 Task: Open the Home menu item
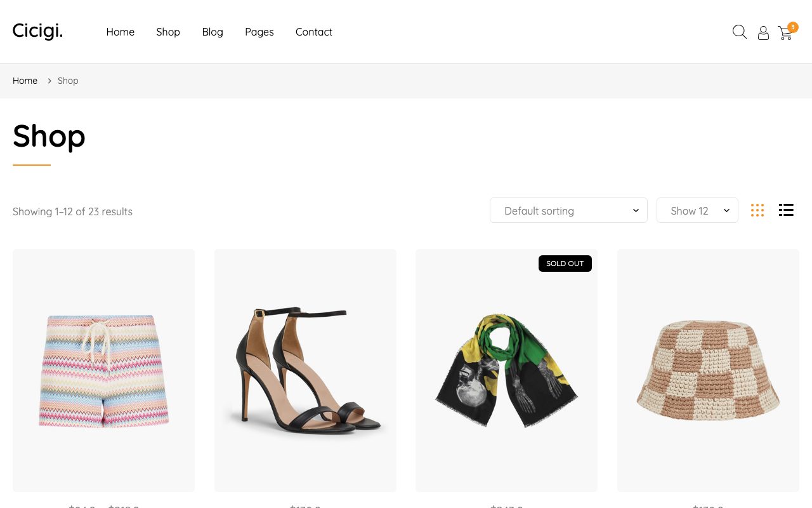(x=121, y=32)
